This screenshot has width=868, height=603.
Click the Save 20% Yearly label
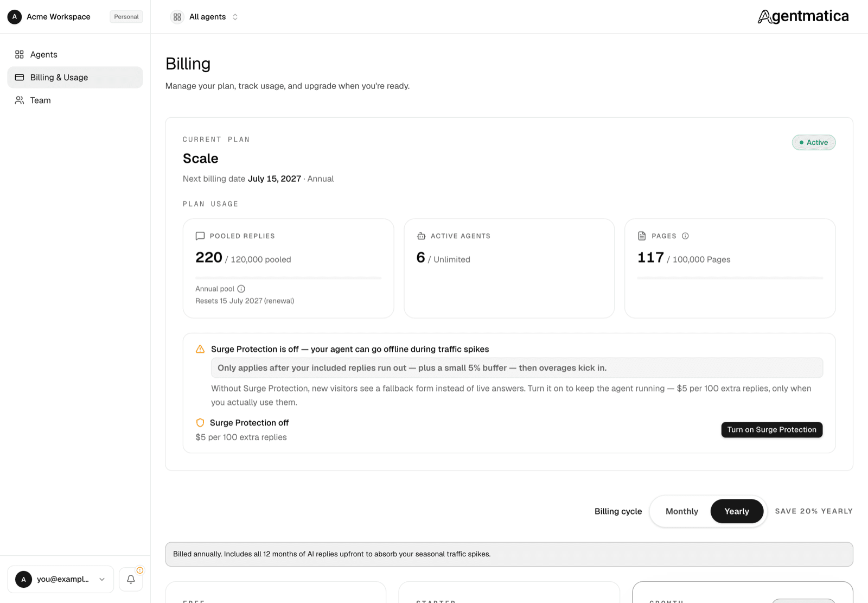tap(814, 511)
